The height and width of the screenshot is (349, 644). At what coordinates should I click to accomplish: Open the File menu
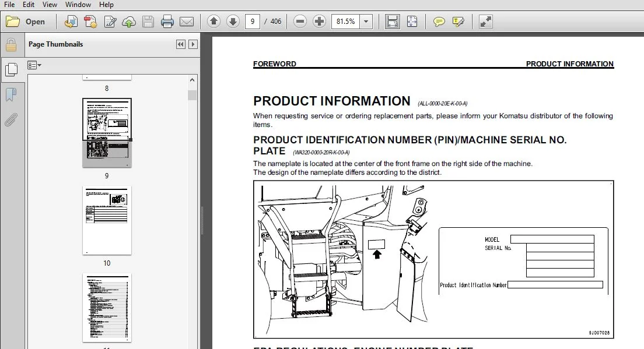tap(9, 5)
